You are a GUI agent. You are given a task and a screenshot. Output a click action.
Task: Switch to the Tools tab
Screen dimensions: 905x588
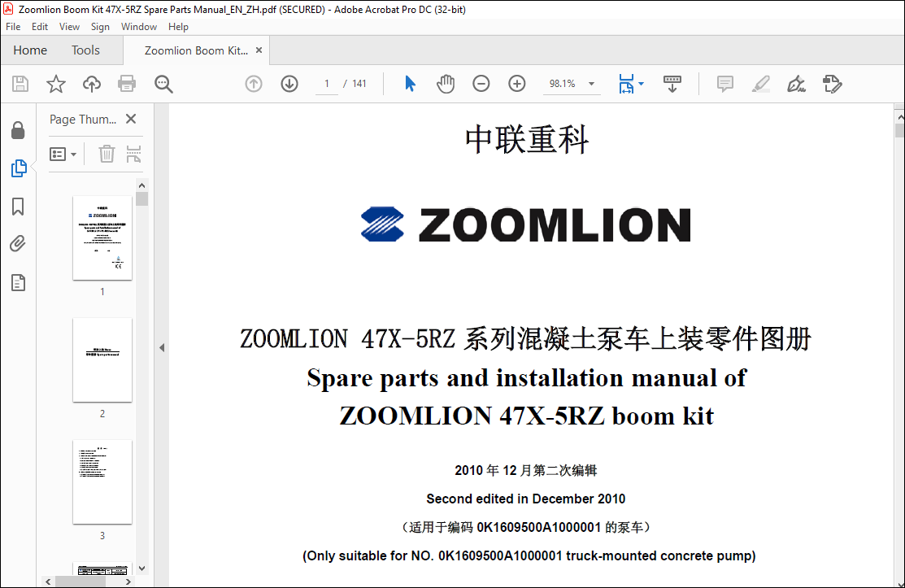click(x=85, y=50)
